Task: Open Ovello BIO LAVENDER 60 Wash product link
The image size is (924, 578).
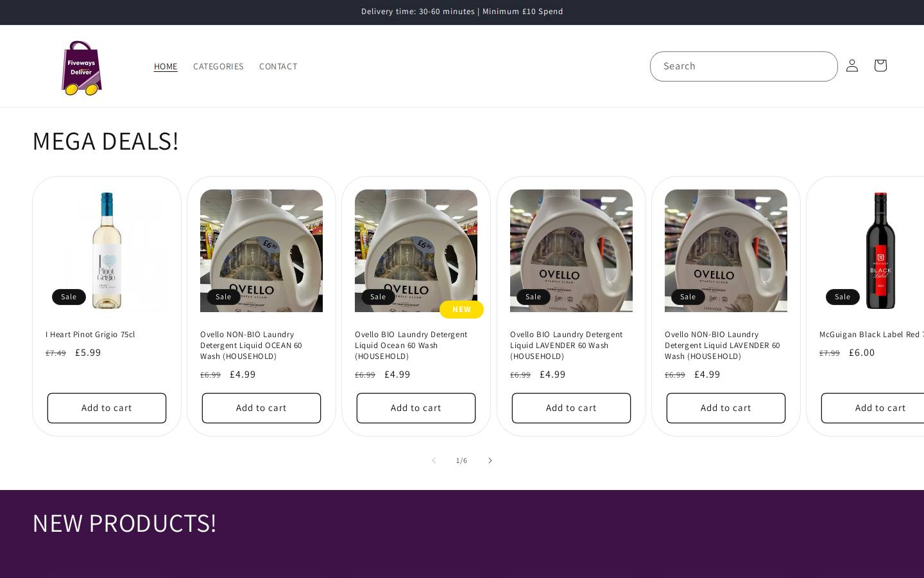Action: (567, 346)
